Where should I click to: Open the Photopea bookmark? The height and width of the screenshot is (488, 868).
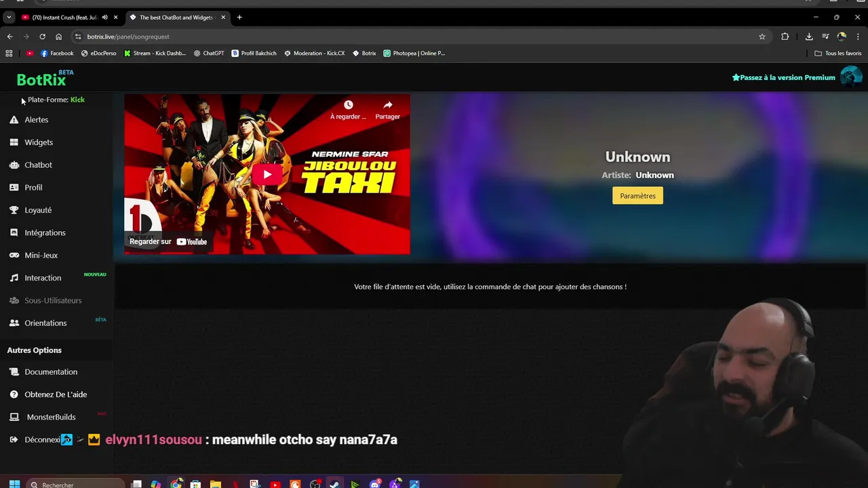[414, 53]
